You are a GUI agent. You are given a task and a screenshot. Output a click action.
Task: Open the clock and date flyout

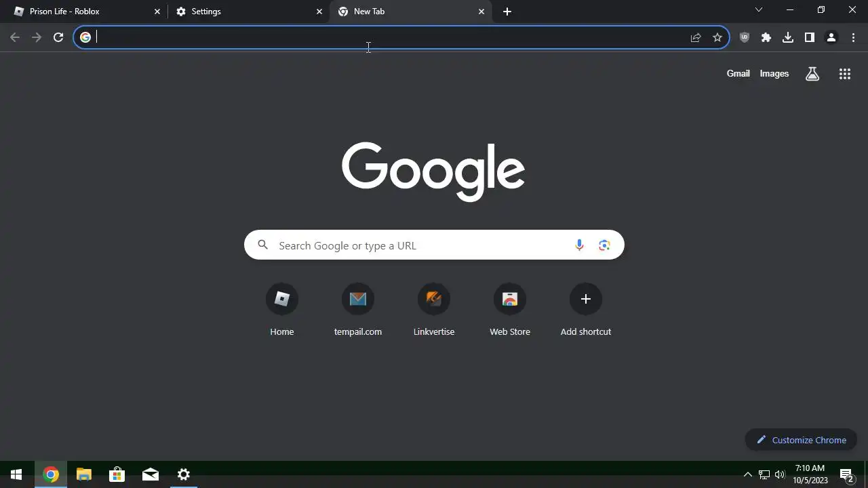[810, 474]
